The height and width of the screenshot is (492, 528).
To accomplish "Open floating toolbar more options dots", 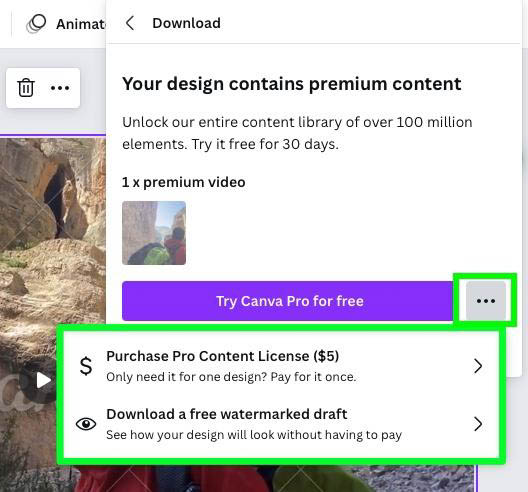I will [60, 88].
